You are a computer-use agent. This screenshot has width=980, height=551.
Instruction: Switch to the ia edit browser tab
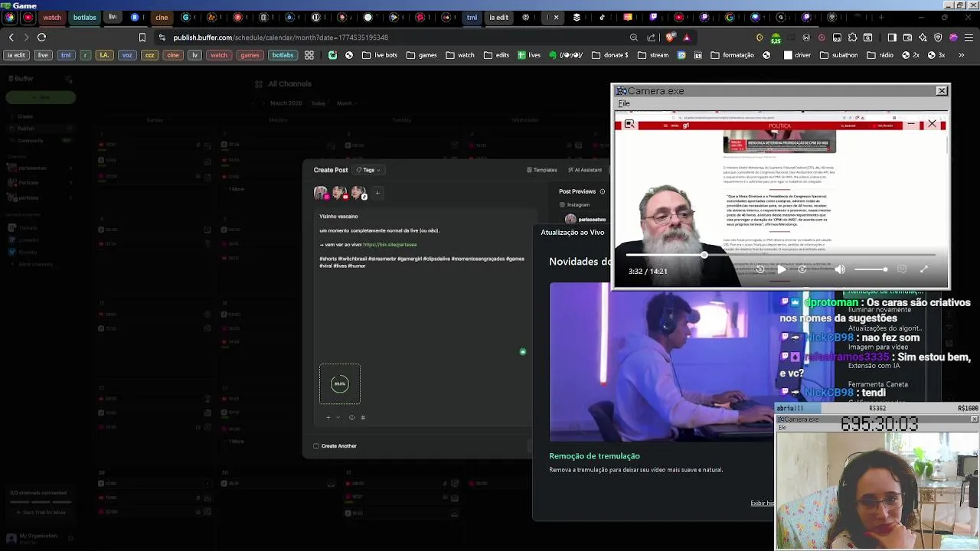click(x=498, y=17)
